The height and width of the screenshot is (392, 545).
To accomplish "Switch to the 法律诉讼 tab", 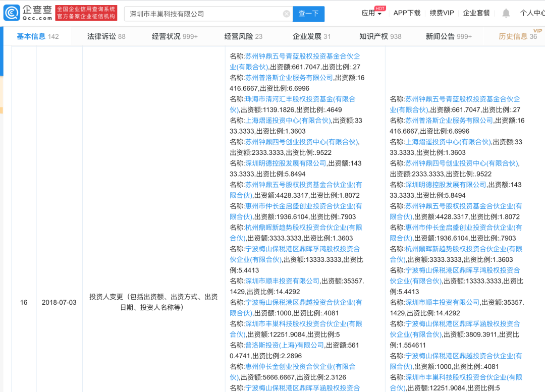I will (x=106, y=36).
